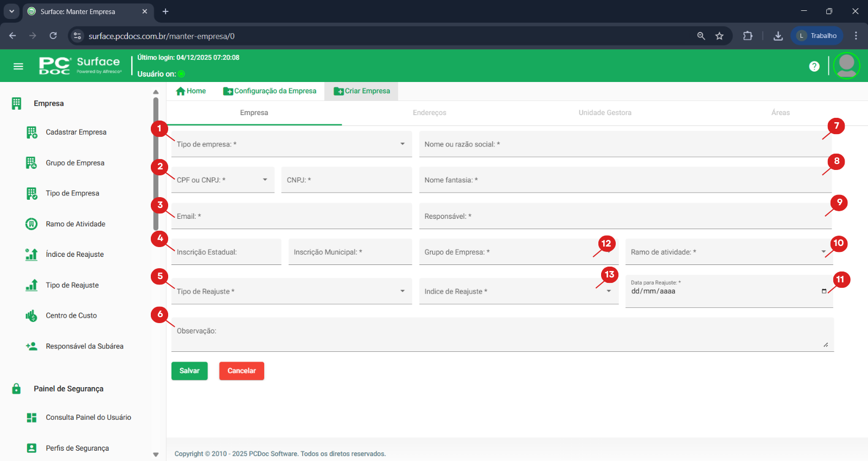Viewport: 868px width, 461px height.
Task: Click the Índice de Reajuste chart icon
Action: [x=31, y=255]
